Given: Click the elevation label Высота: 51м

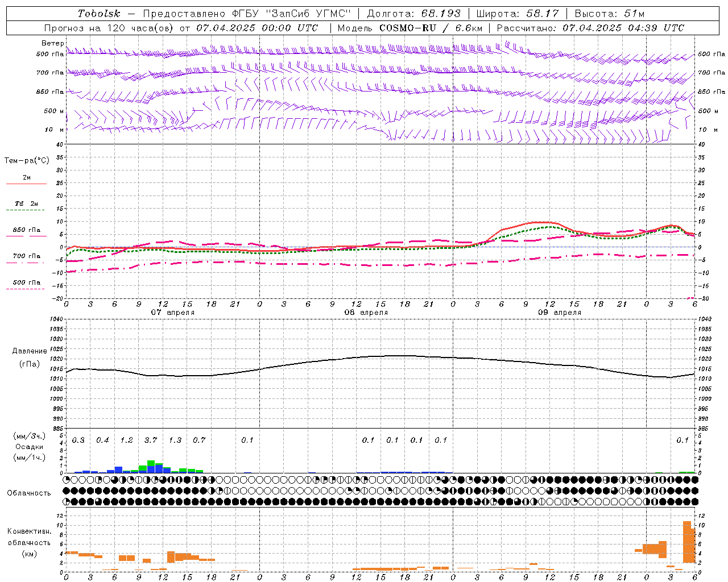Looking at the screenshot, I should [x=610, y=13].
